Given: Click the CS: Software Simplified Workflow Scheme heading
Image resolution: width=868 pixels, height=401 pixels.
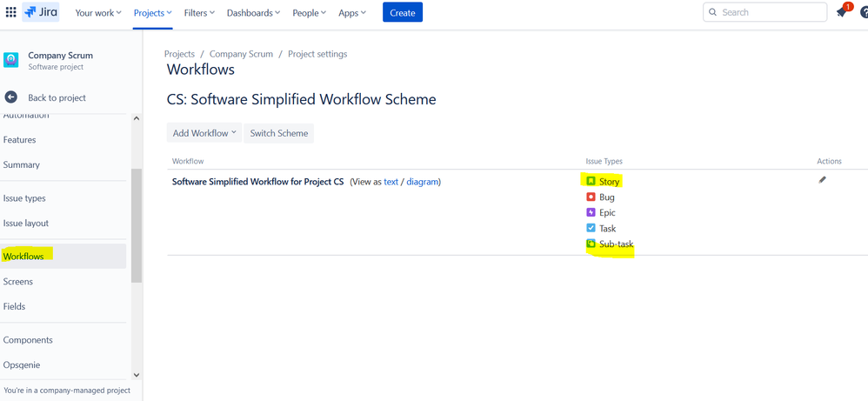Looking at the screenshot, I should [301, 100].
